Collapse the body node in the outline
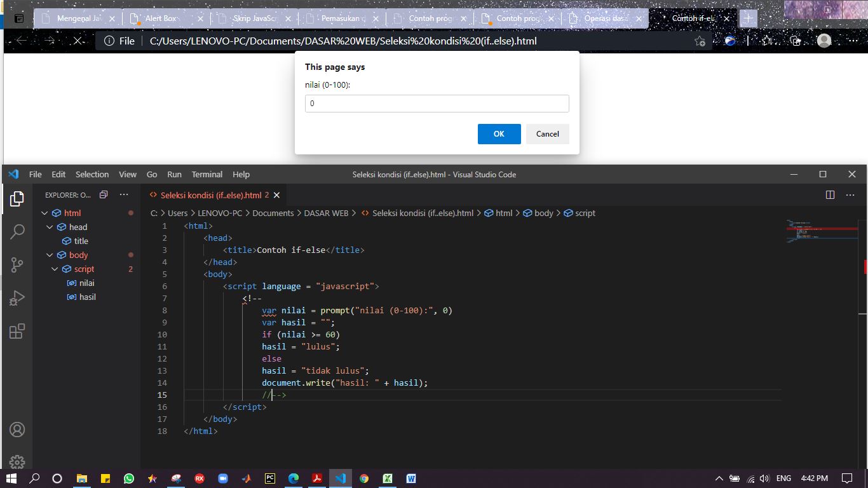The width and height of the screenshot is (868, 488). [49, 255]
